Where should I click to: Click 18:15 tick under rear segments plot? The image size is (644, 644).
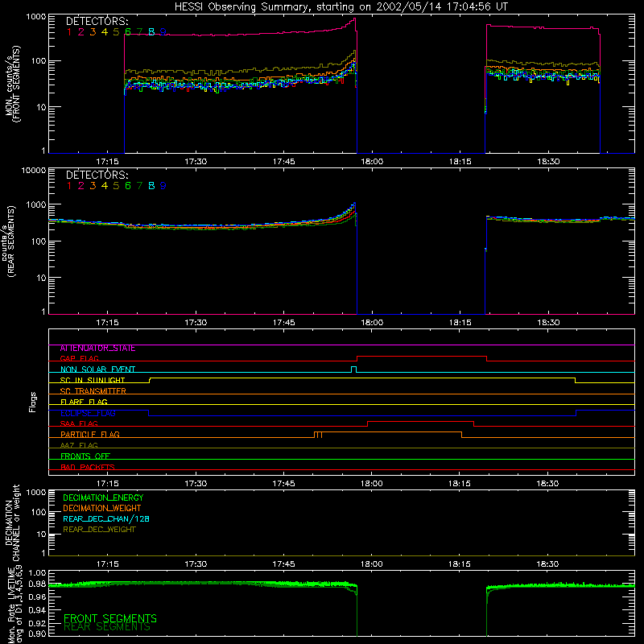(x=460, y=323)
